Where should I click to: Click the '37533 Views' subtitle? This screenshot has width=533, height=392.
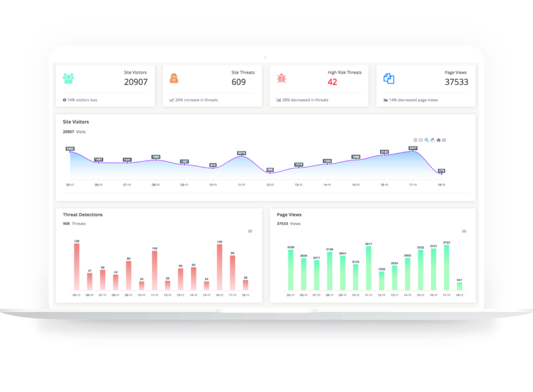[x=288, y=224]
